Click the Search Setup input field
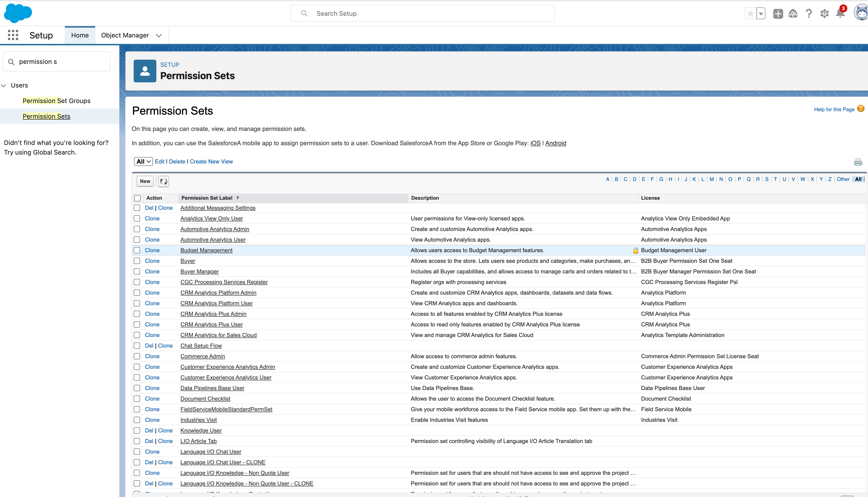868x497 pixels. [422, 13]
